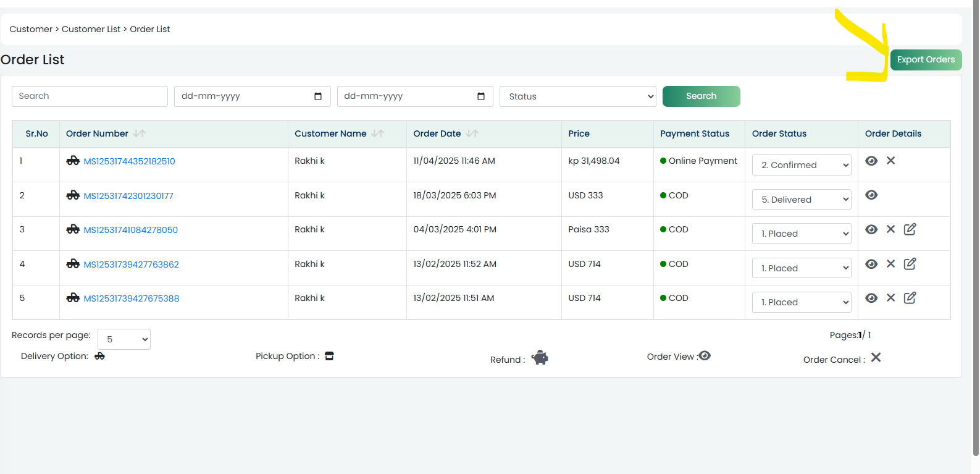Click the green Search button
Image resolution: width=980 pixels, height=474 pixels.
(x=701, y=96)
